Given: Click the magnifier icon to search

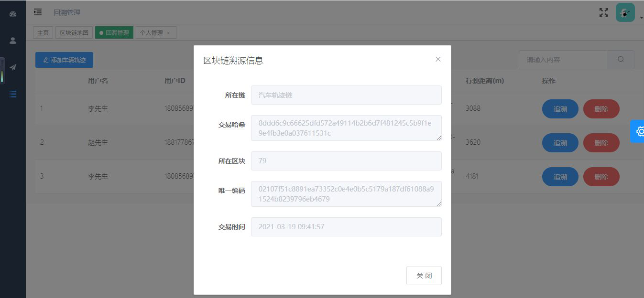Looking at the screenshot, I should pos(620,59).
